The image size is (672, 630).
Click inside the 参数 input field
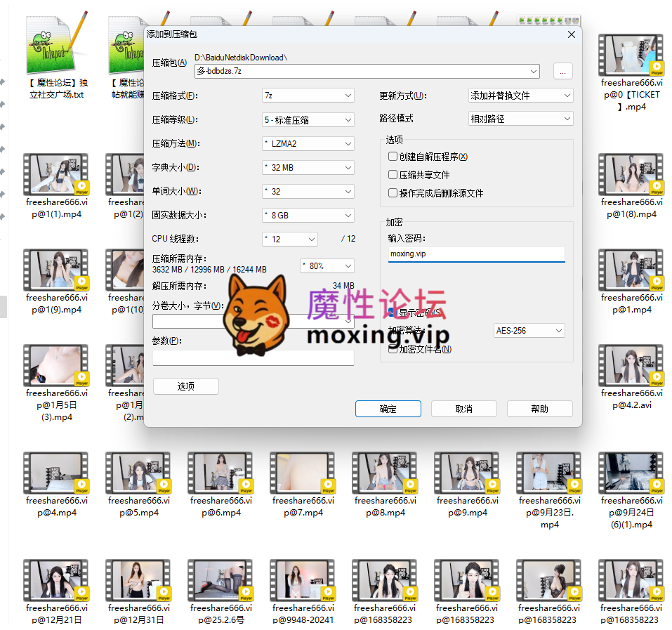click(253, 357)
